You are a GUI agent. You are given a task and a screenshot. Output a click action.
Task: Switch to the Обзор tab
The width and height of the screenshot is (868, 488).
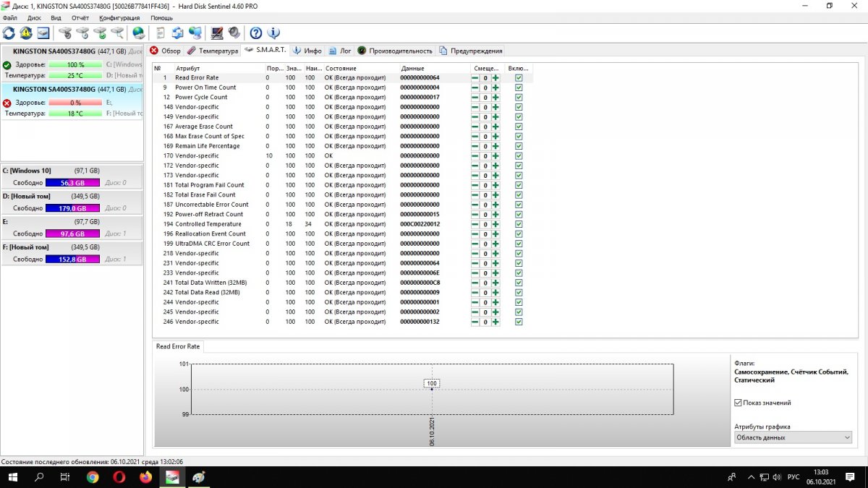[165, 51]
